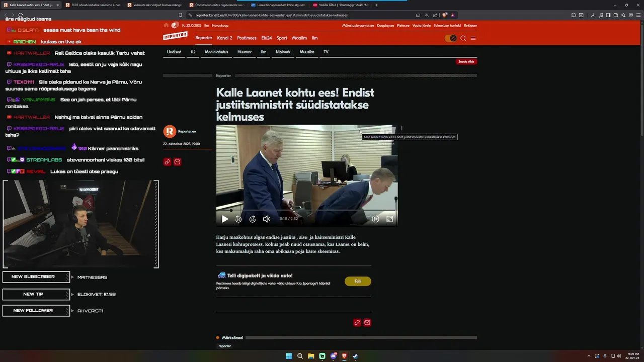Viewport: 644px width, 362px height.
Task: Open the browser downloads icon
Action: tap(593, 15)
